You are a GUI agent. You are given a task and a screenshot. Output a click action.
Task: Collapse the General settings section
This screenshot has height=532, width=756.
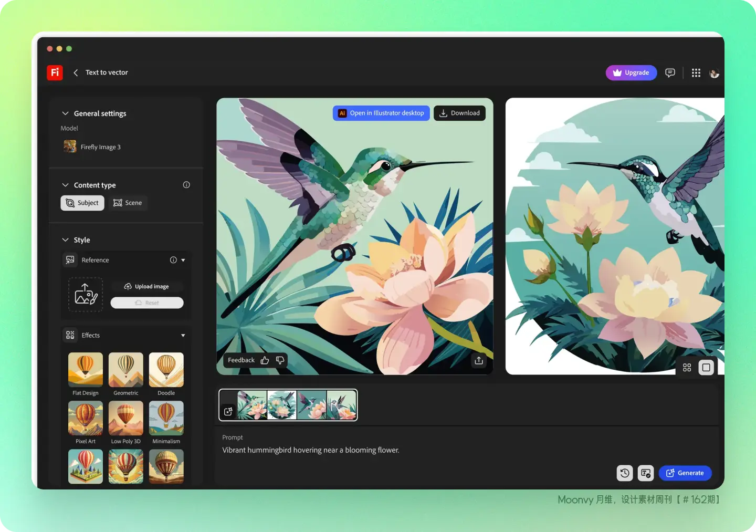pos(66,113)
